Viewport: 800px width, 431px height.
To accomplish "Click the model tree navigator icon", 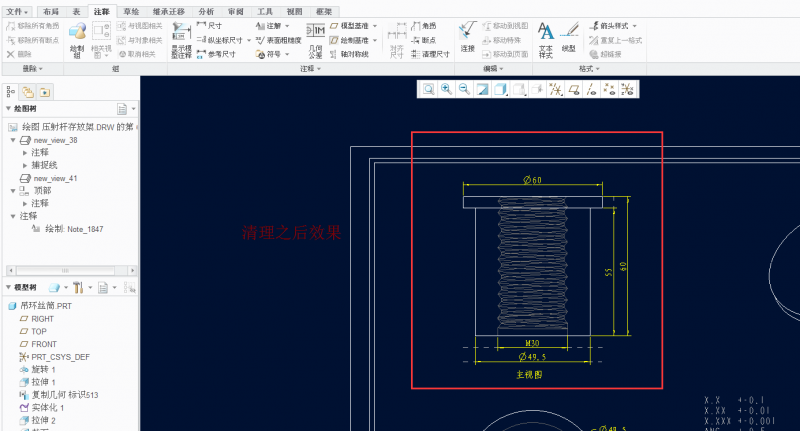I will (10, 92).
